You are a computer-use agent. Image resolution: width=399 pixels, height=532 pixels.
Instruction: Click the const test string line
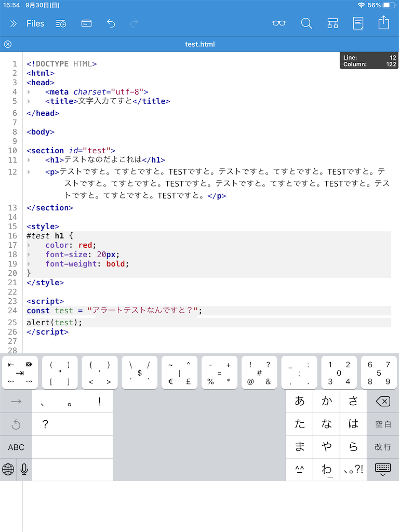114,311
